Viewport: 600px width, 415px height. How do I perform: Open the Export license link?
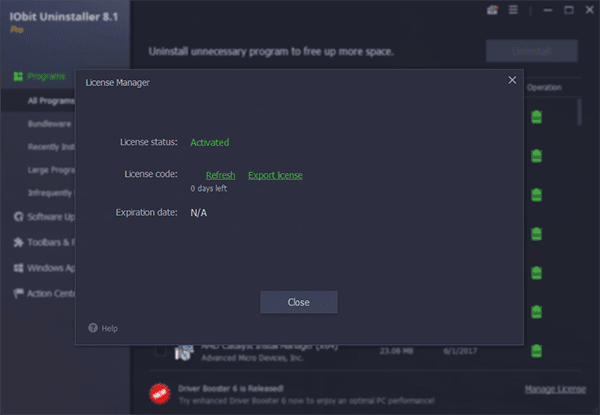pyautogui.click(x=275, y=175)
